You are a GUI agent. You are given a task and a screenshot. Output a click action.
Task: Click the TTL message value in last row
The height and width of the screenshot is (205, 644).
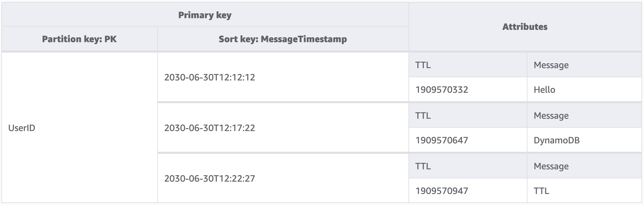pyautogui.click(x=541, y=191)
